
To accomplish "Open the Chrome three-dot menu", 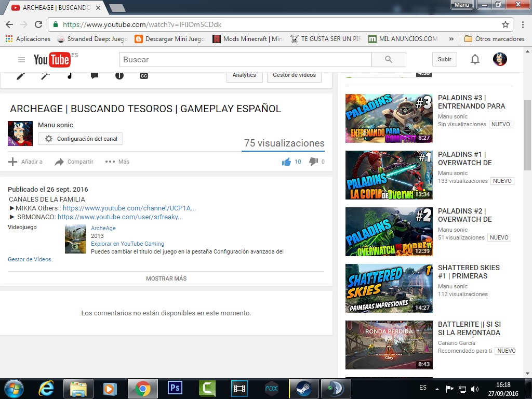I will tap(523, 24).
